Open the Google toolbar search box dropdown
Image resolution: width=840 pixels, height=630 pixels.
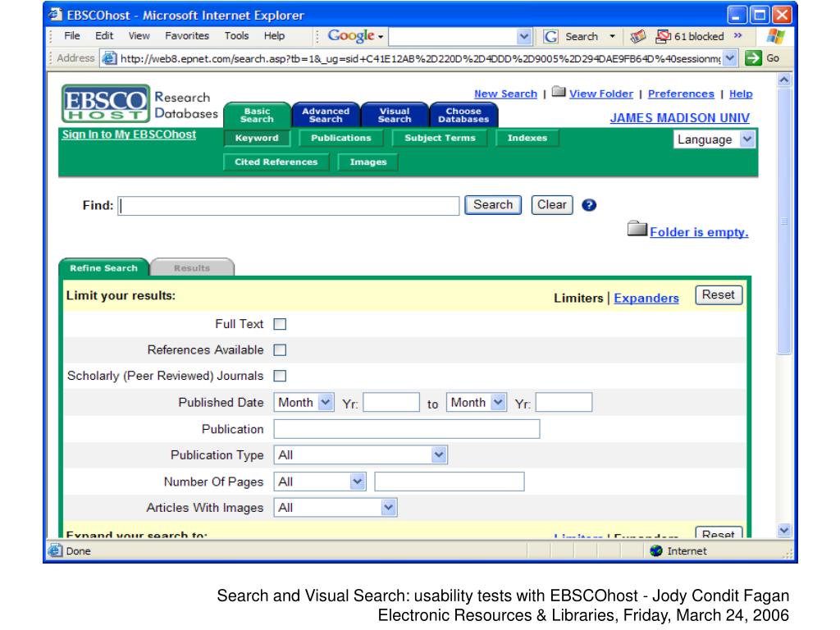(x=524, y=36)
